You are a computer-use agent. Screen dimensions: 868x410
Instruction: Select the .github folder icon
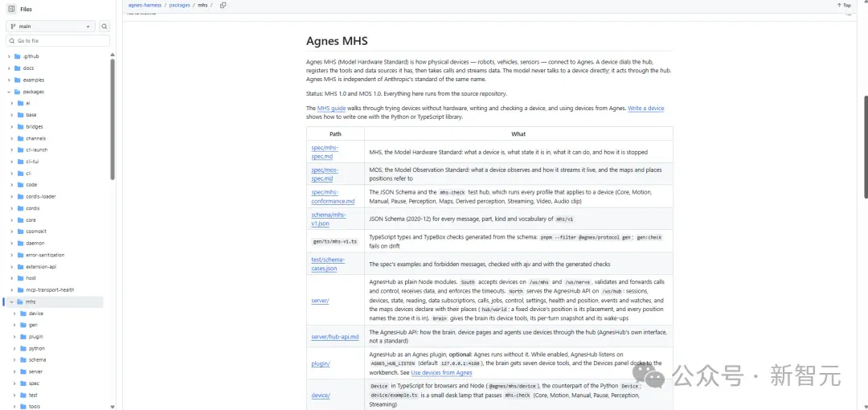(x=18, y=56)
